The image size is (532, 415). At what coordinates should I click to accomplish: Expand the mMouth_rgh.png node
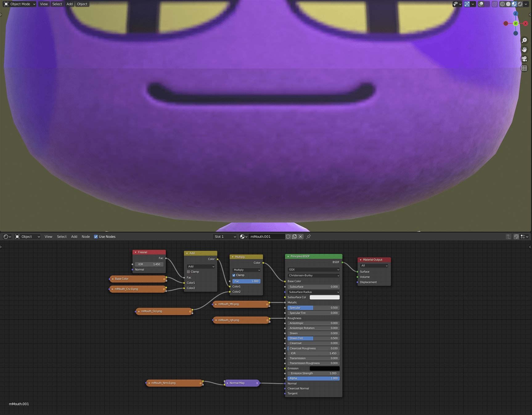coord(216,320)
